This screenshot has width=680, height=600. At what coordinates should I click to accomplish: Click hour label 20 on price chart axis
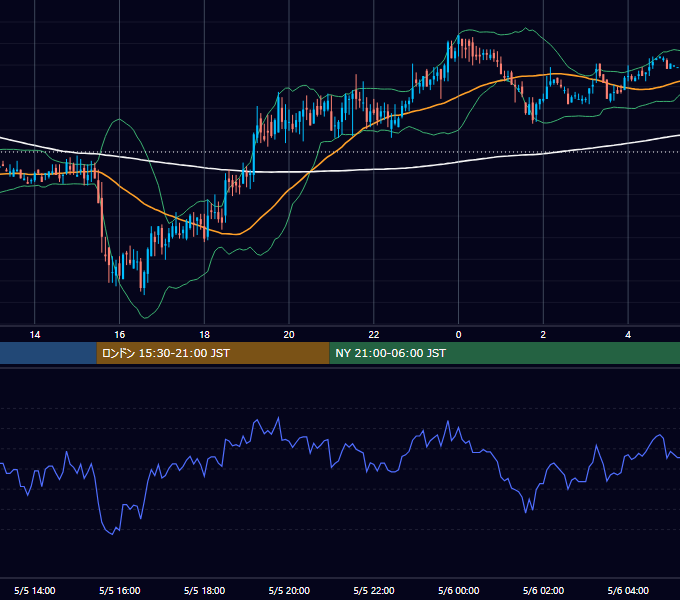289,334
